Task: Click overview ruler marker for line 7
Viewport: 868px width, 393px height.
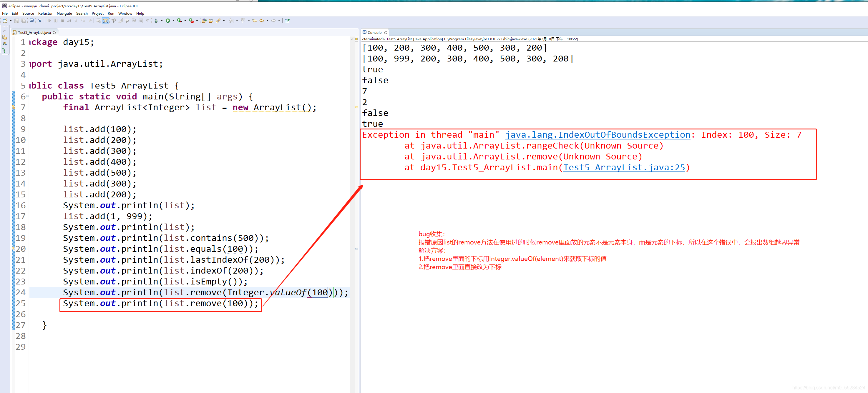Action: 356,107
